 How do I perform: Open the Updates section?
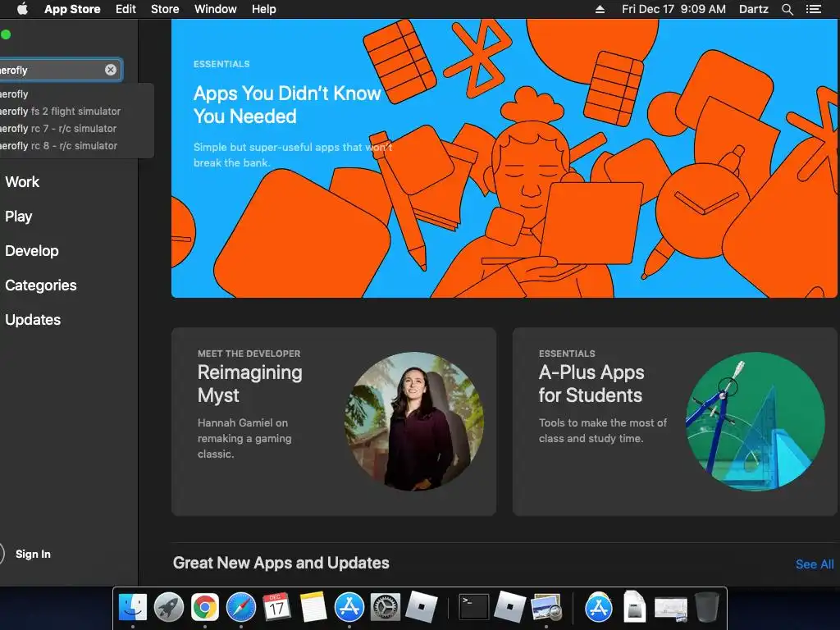click(x=33, y=320)
